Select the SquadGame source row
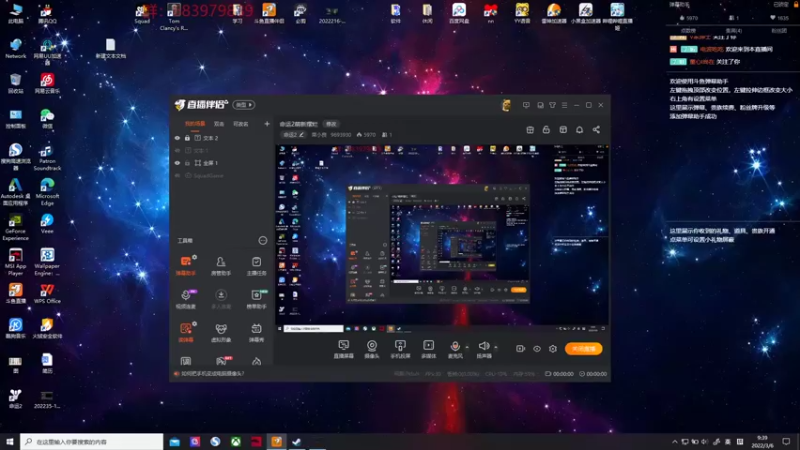Screen dimensions: 800x450 click(x=222, y=176)
